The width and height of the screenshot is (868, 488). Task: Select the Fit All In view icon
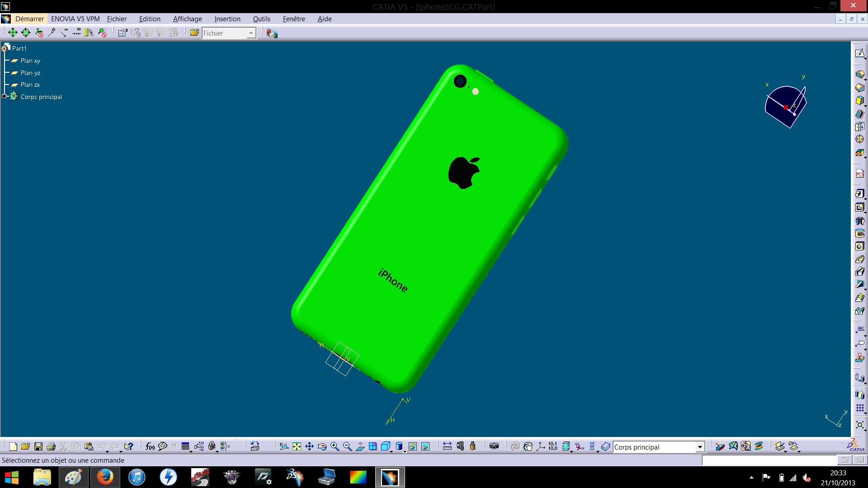[297, 447]
